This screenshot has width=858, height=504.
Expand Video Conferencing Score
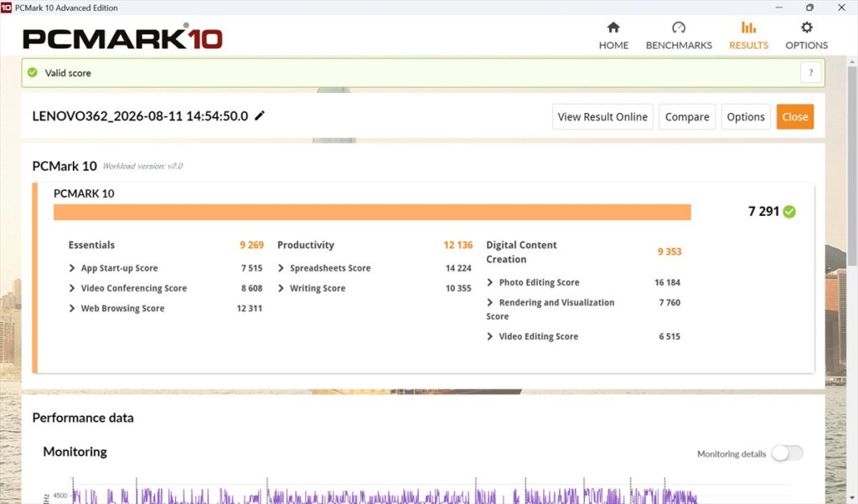72,288
